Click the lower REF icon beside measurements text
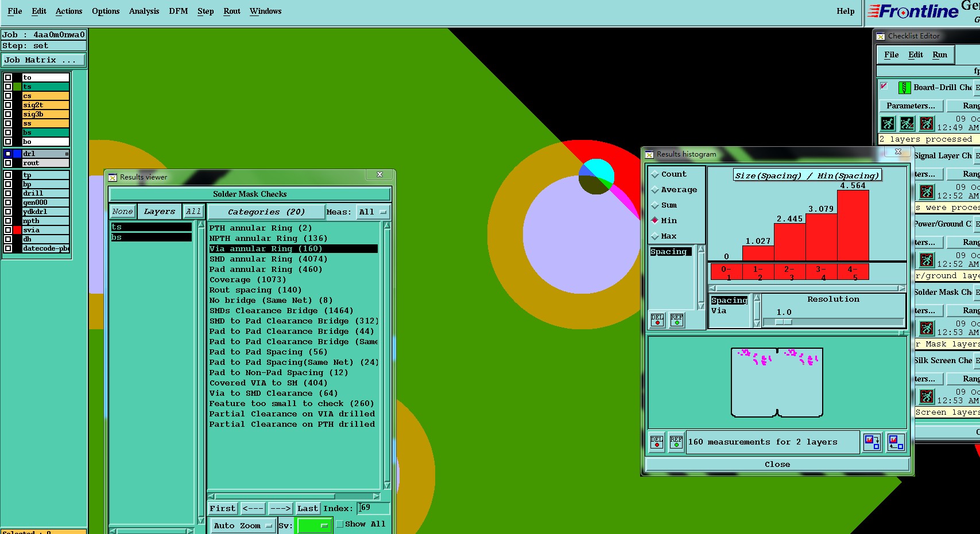This screenshot has height=534, width=980. click(676, 442)
